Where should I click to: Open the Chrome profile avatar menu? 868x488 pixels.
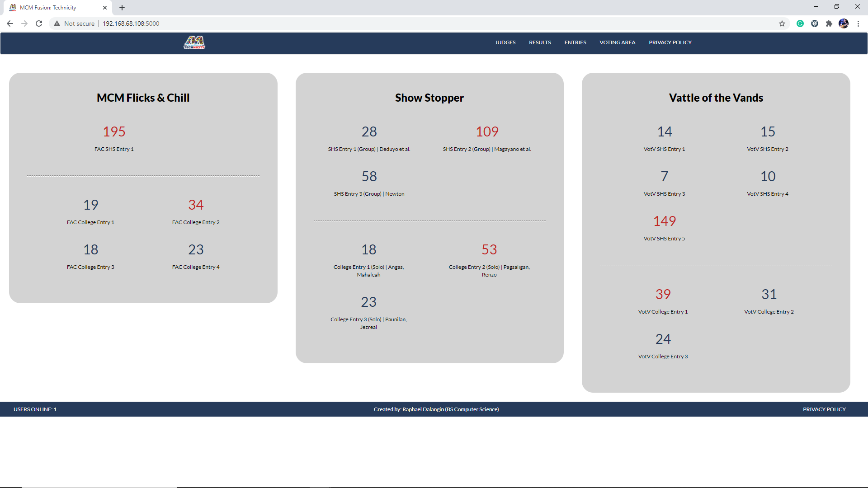[844, 23]
